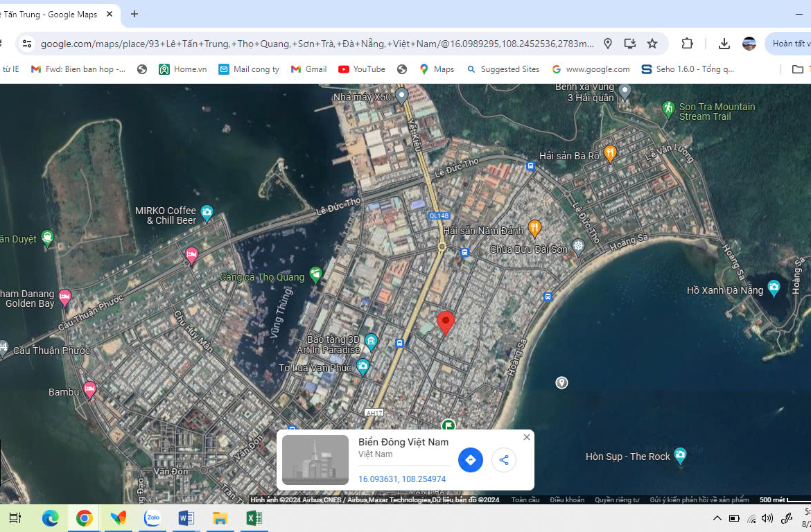Close the Biển Đông Việt Nam info card
The image size is (811, 532).
tap(527, 437)
